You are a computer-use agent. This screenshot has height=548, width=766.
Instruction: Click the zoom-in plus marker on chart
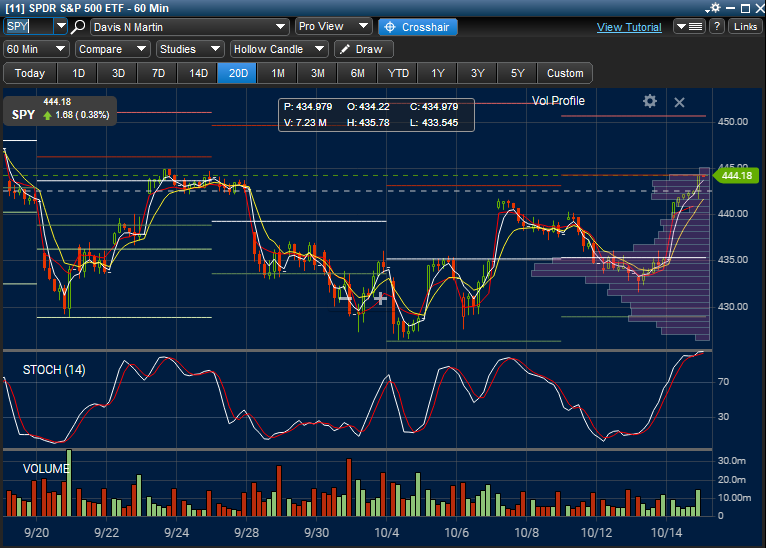pos(380,298)
